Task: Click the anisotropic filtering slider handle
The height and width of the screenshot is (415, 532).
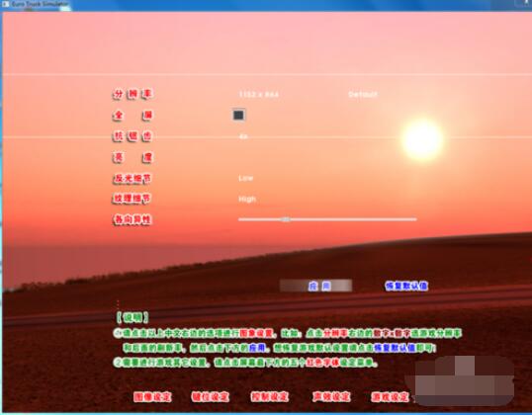Action: click(286, 219)
